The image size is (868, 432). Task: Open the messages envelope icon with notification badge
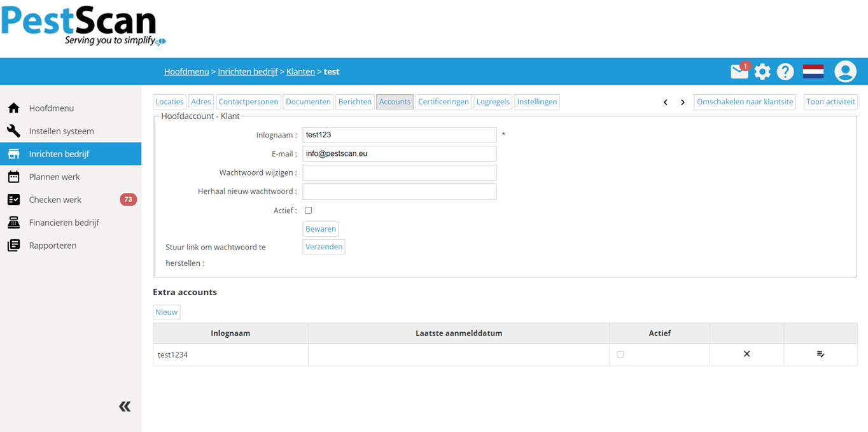740,71
